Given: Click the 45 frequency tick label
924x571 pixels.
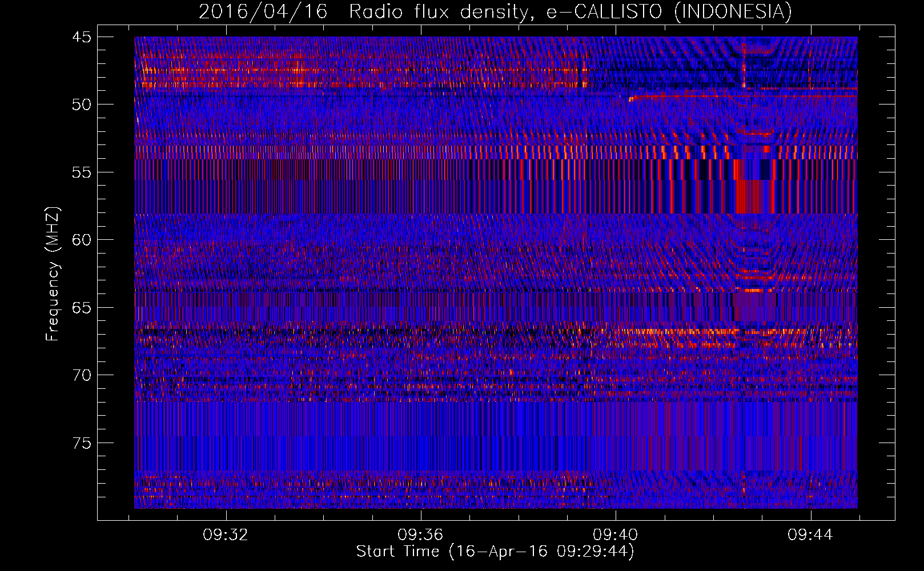Looking at the screenshot, I should tap(82, 37).
